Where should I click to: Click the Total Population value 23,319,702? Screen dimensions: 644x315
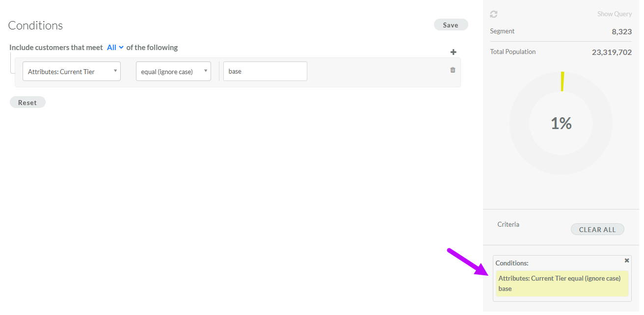click(612, 52)
